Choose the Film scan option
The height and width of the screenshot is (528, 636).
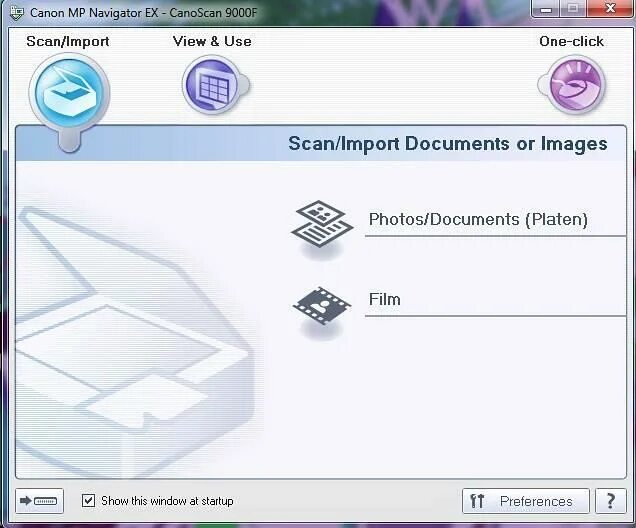(x=385, y=299)
